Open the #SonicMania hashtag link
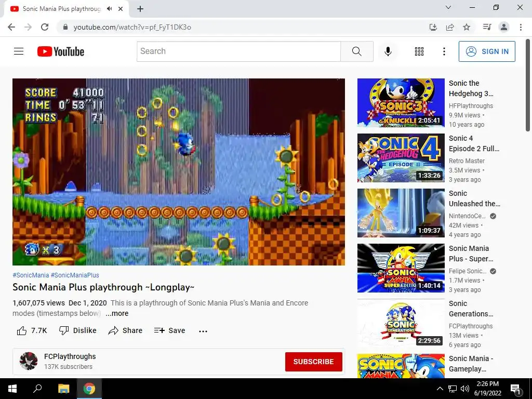The height and width of the screenshot is (399, 532). 31,275
